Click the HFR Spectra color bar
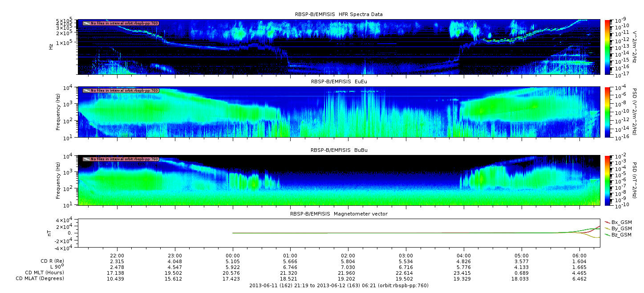The width and height of the screenshot is (644, 293). click(608, 47)
